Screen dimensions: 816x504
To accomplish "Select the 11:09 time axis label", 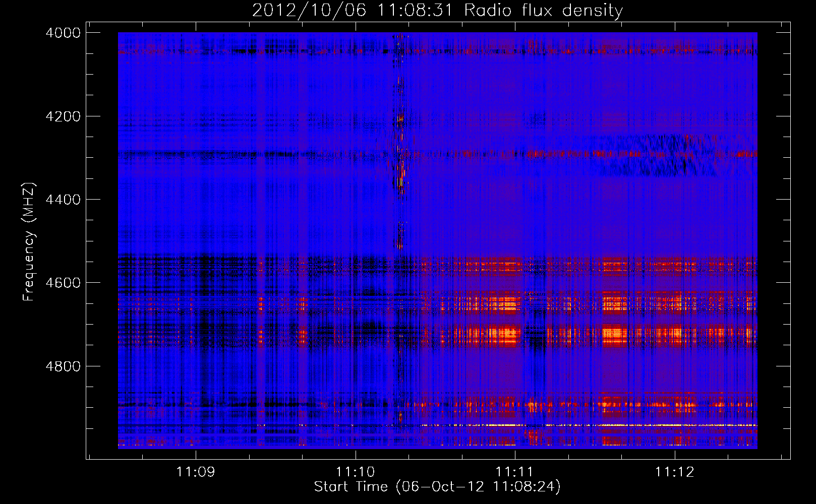I will (196, 472).
